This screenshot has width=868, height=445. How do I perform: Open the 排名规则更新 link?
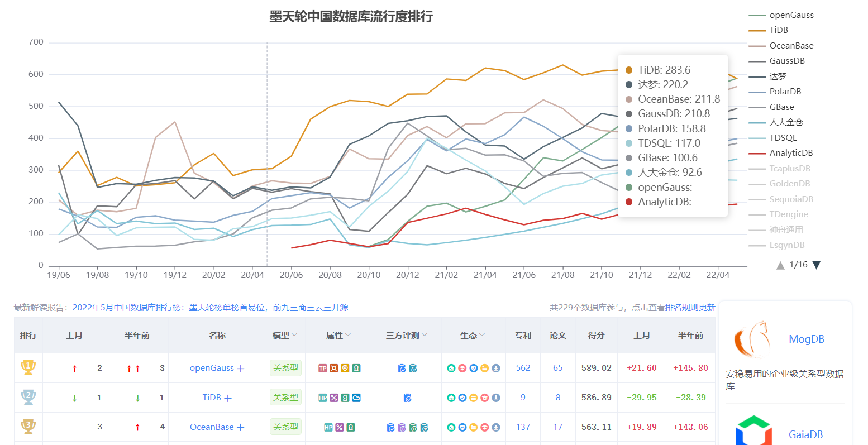point(690,308)
